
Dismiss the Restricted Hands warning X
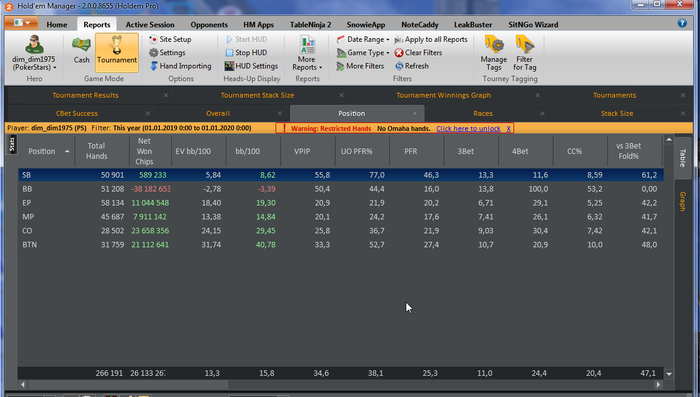click(508, 129)
